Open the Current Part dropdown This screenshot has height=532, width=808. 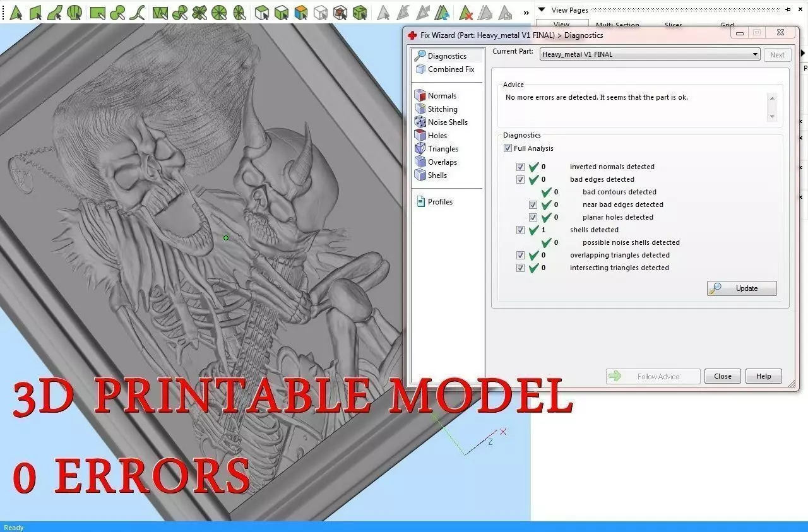click(x=650, y=54)
